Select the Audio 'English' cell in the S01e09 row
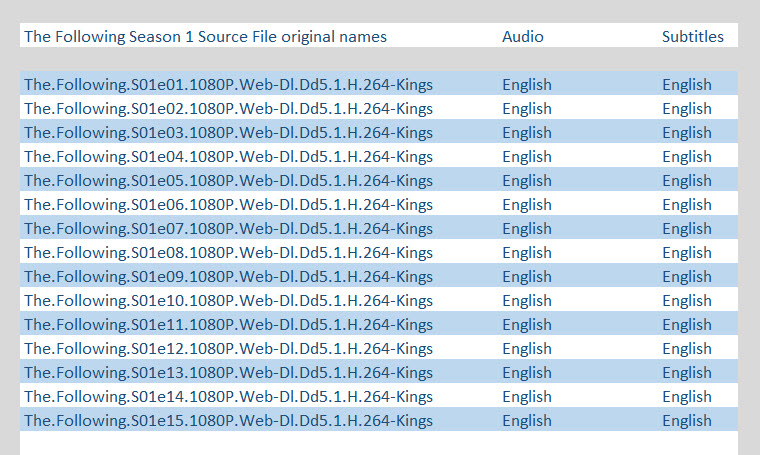760x455 pixels. point(527,277)
